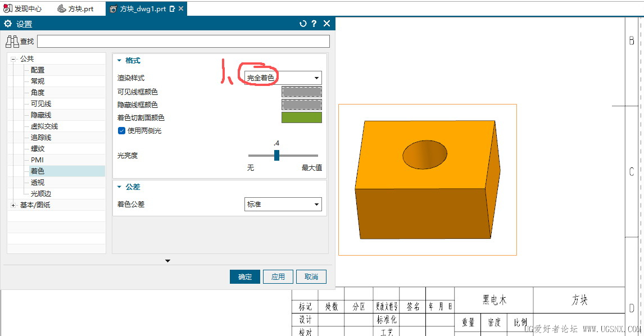The width and height of the screenshot is (644, 336).
Task: Click the reset icon in dialog title bar
Action: [x=303, y=24]
